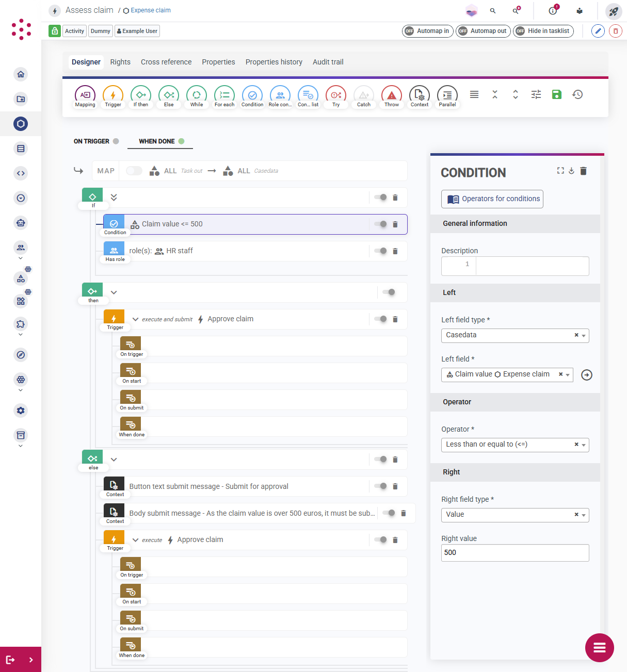Toggle the HR staff role row switch
This screenshot has width=627, height=672.
pos(381,251)
